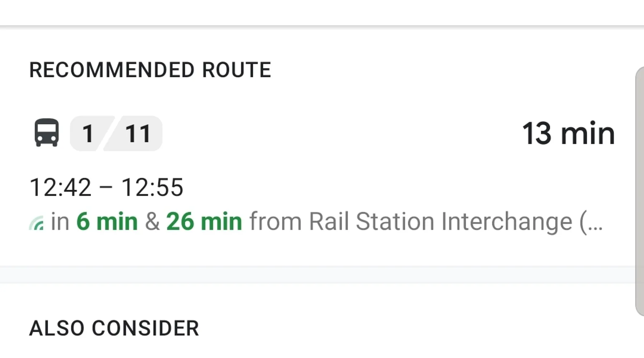This screenshot has height=358, width=644.
Task: Tap the green 6 min departure
Action: [x=107, y=222]
